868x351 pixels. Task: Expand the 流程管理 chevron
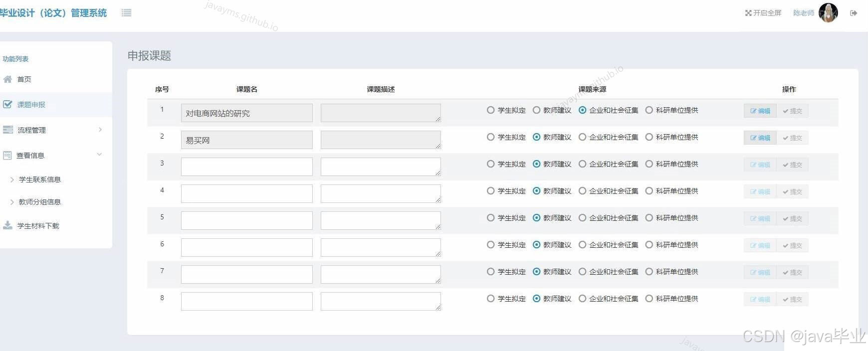pos(100,130)
